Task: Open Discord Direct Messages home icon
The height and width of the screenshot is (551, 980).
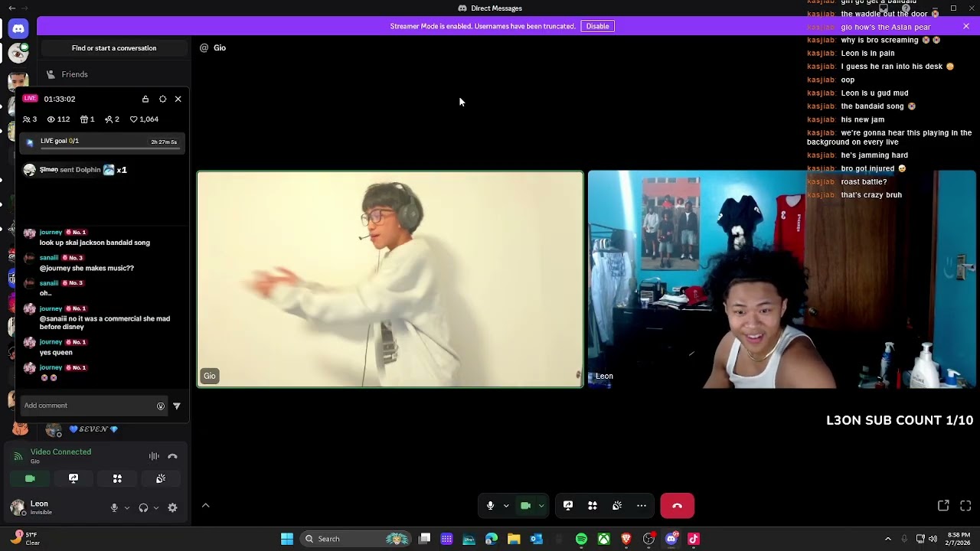Action: point(18,28)
